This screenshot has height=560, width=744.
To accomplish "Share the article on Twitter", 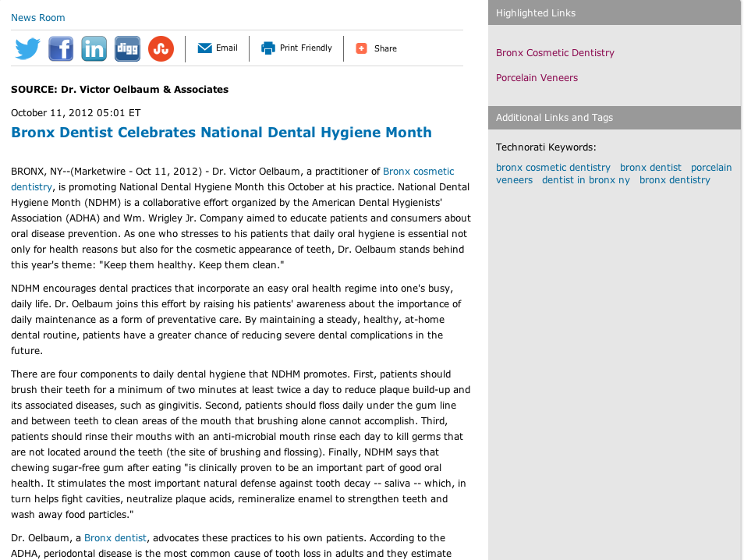I will (27, 48).
